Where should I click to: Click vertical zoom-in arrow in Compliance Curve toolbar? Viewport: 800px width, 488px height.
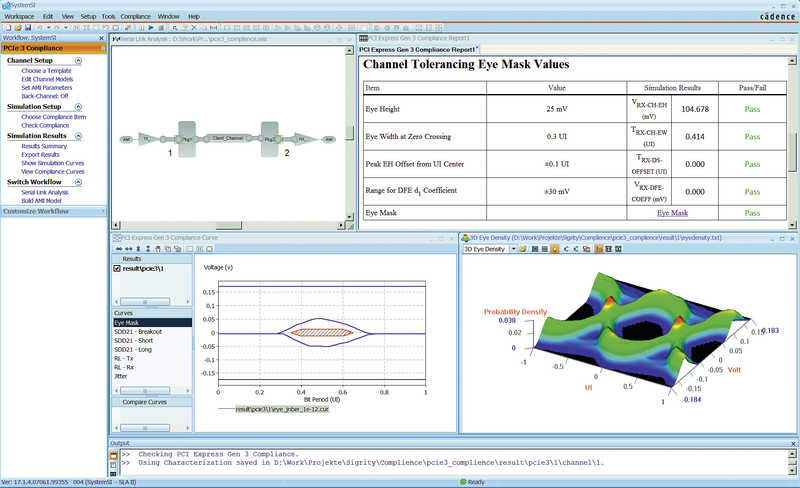pos(138,249)
